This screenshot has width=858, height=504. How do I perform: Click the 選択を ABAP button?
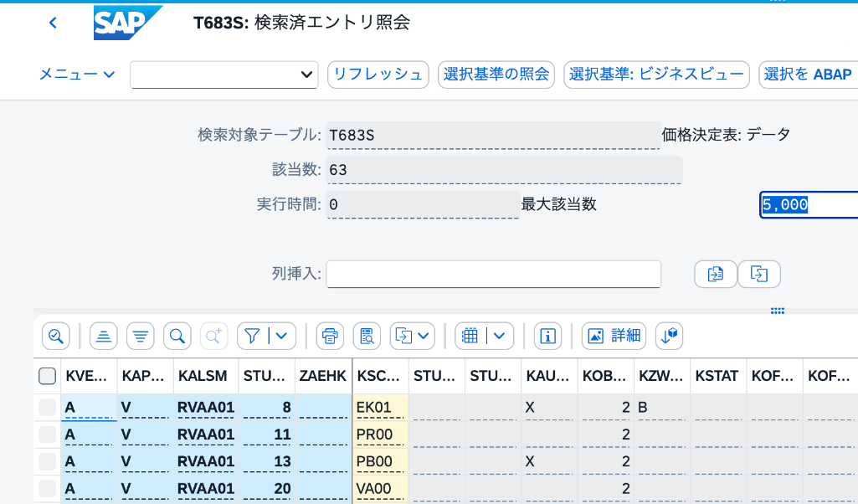[809, 75]
